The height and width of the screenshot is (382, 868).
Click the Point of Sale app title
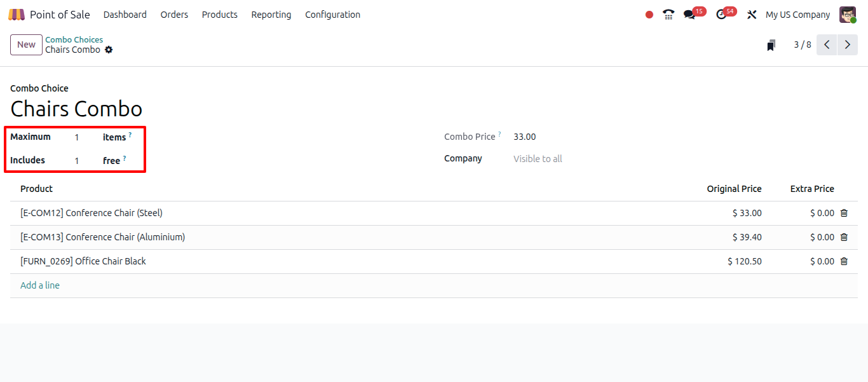pos(60,15)
